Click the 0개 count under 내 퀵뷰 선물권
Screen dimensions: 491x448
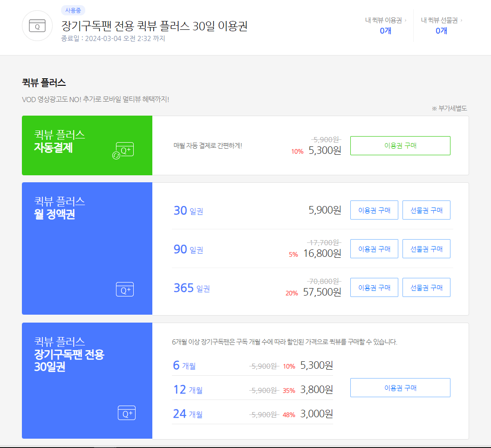(441, 31)
